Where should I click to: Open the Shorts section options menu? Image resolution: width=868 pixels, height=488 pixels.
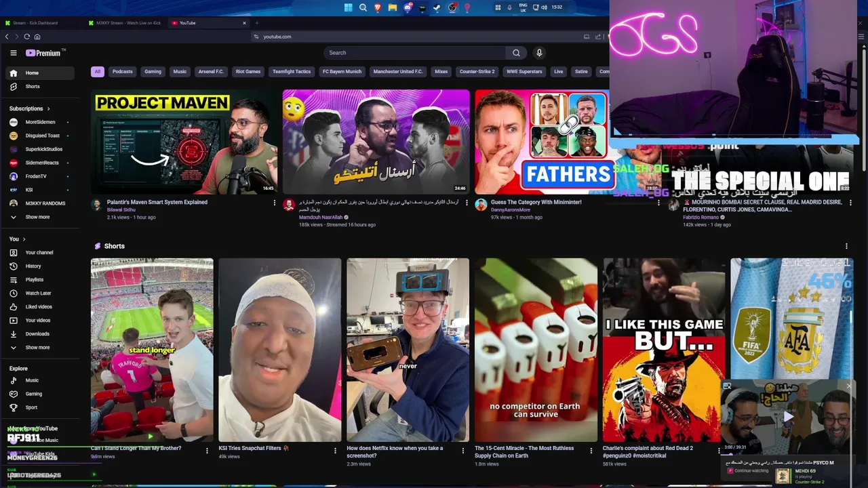(846, 246)
